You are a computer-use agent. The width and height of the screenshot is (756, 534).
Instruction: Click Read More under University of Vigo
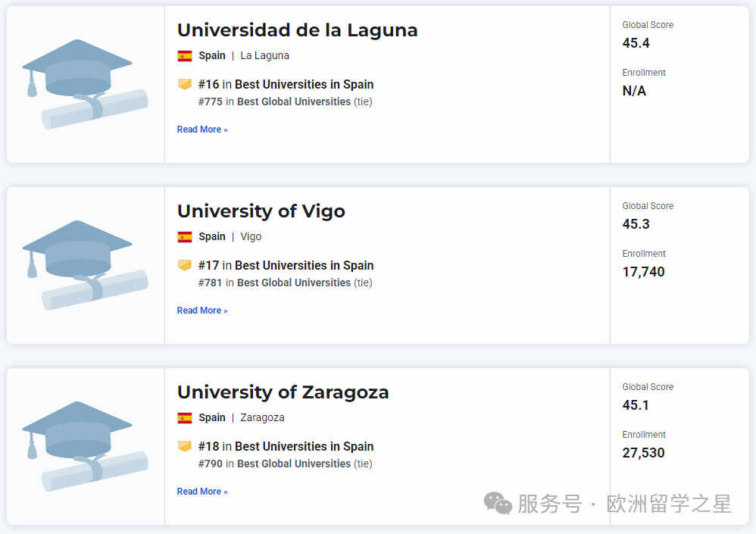coord(202,311)
